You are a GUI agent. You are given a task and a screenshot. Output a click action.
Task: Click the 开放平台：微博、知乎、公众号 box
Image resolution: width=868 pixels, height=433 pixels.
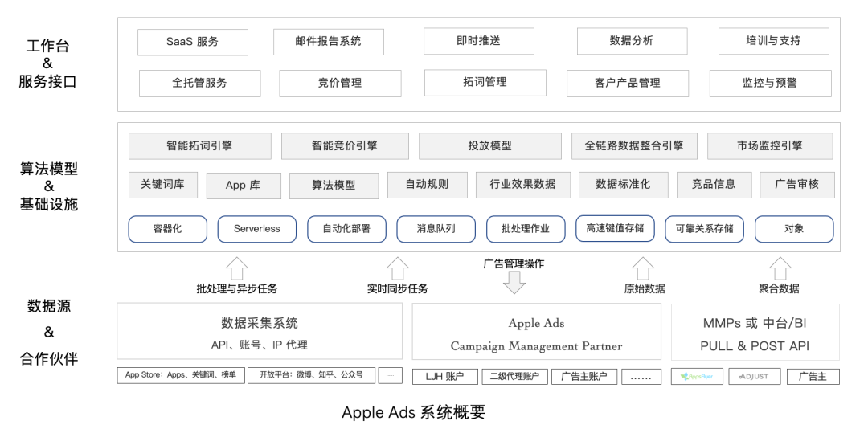(312, 375)
